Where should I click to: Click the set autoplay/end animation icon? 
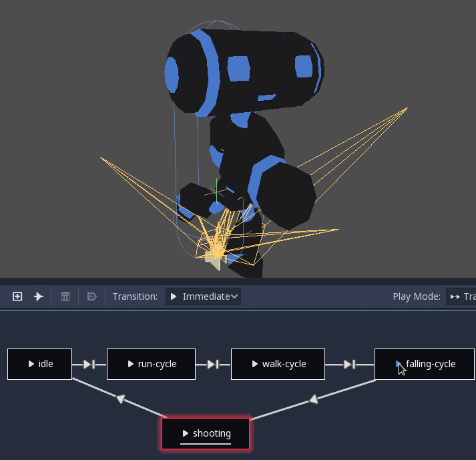(92, 296)
